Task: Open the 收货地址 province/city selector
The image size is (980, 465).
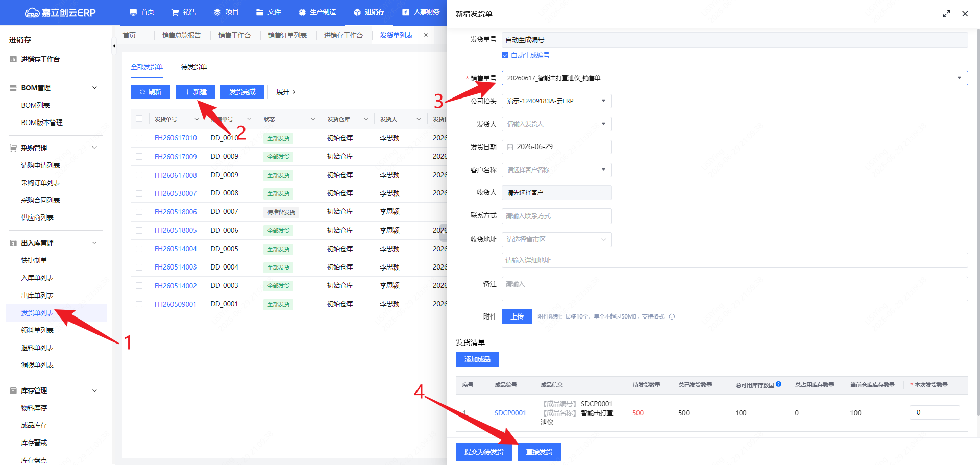Action: (x=556, y=239)
